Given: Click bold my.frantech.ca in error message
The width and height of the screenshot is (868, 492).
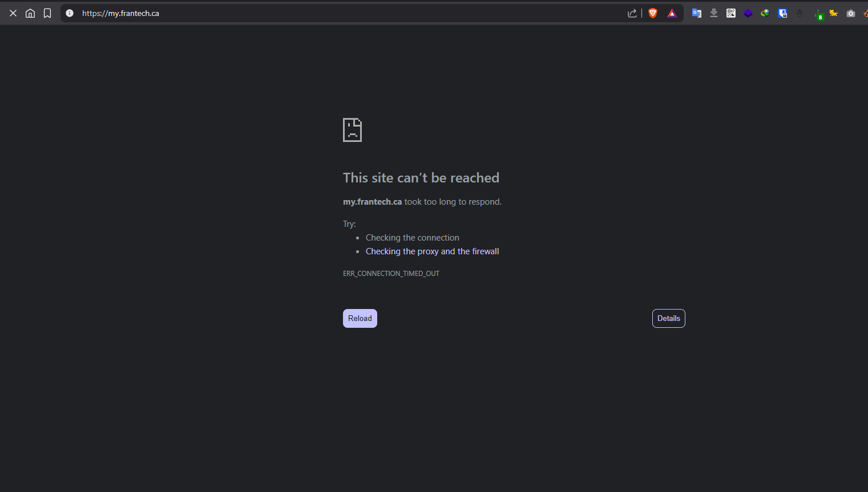Looking at the screenshot, I should point(372,202).
